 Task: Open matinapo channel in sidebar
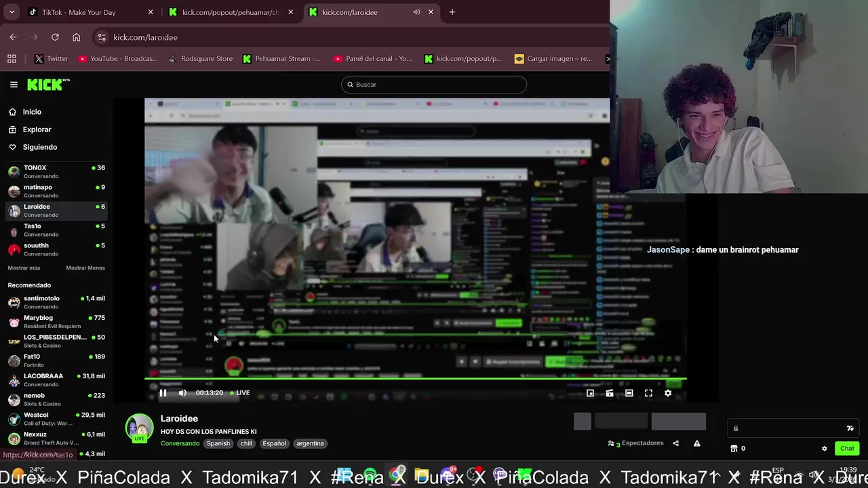click(56, 191)
